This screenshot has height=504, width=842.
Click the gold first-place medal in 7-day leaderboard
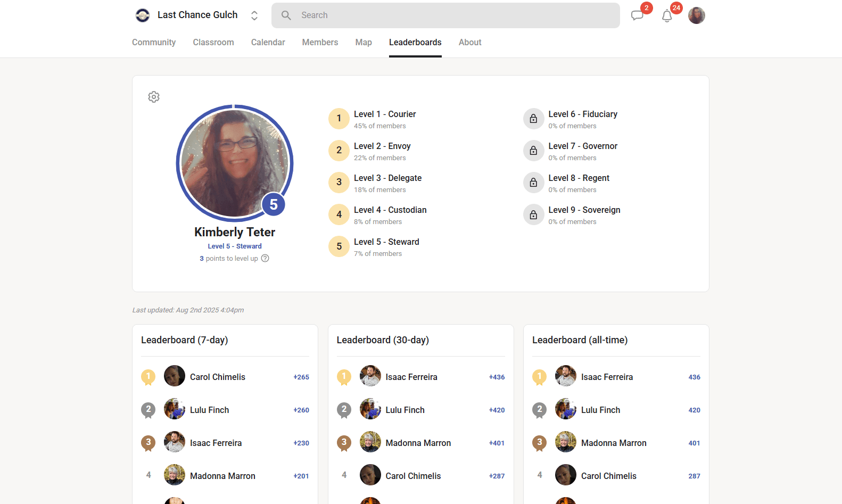pos(148,377)
